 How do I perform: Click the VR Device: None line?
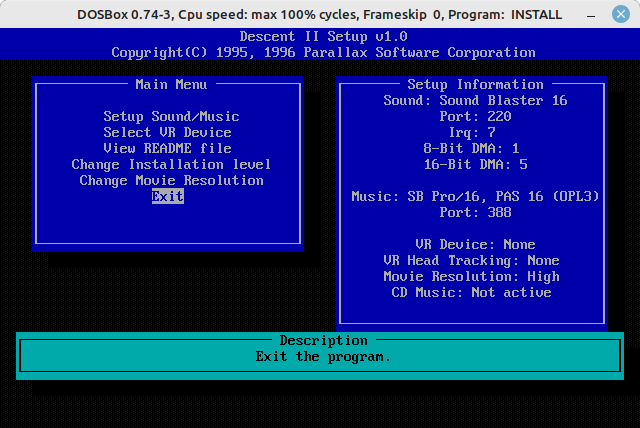point(476,244)
